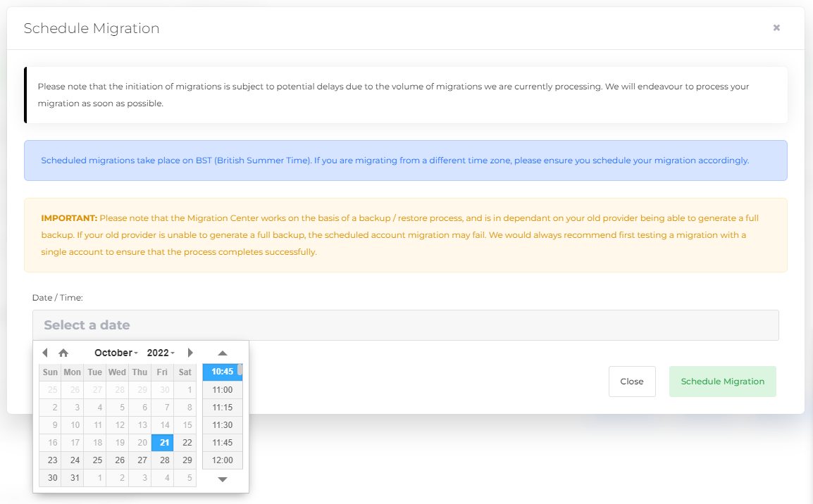Viewport: 813px width, 504px height.
Task: Select October 28 in calendar
Action: click(162, 460)
